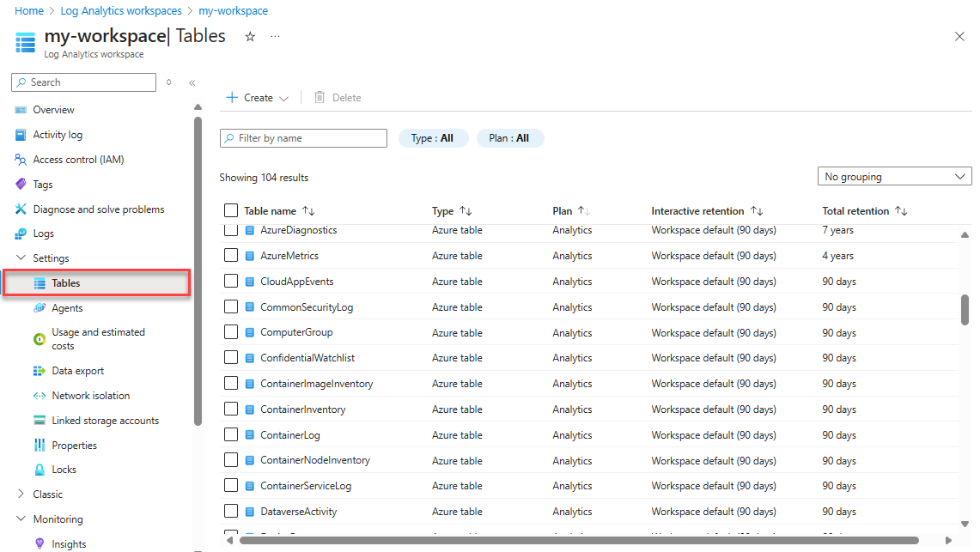Click the Filter by name input field

point(310,138)
